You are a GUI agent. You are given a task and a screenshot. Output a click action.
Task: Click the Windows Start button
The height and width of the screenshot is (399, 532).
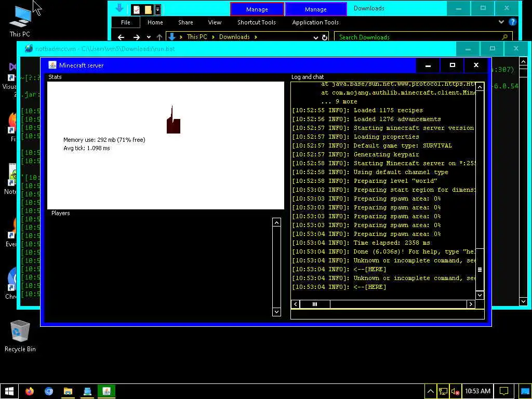[x=9, y=391]
